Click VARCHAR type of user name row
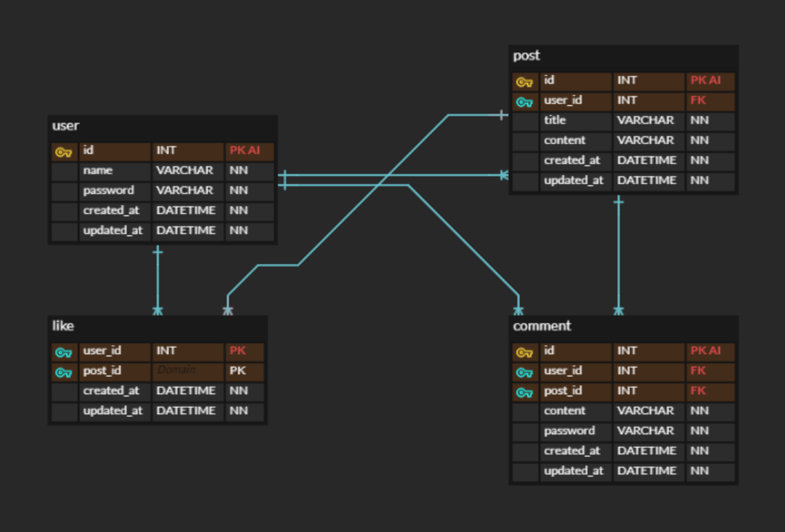This screenshot has width=785, height=532. [185, 170]
